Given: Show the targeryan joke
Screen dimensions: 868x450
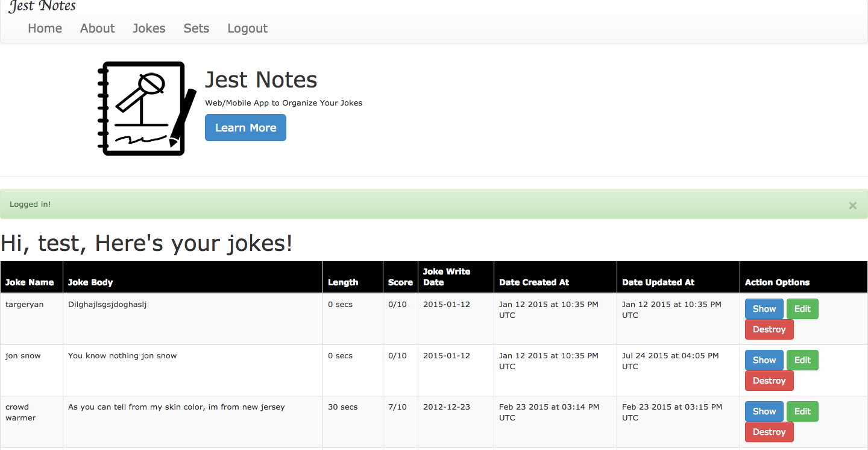Looking at the screenshot, I should 764,309.
